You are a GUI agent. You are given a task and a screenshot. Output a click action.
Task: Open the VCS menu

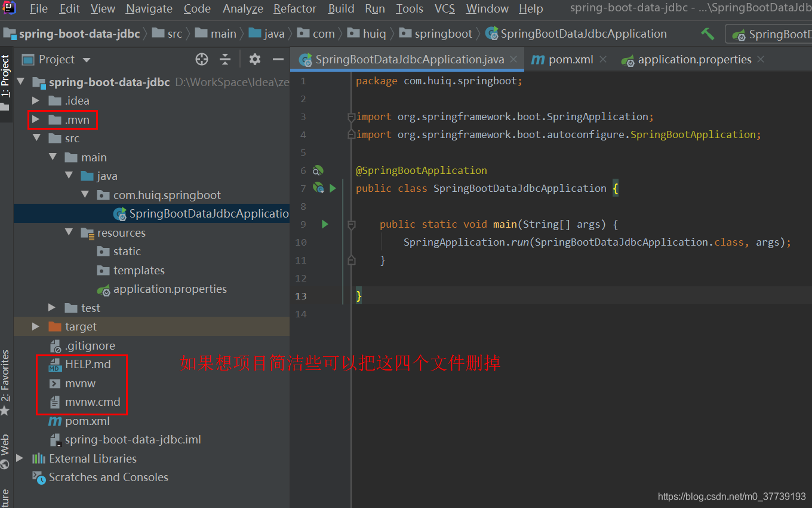point(444,8)
